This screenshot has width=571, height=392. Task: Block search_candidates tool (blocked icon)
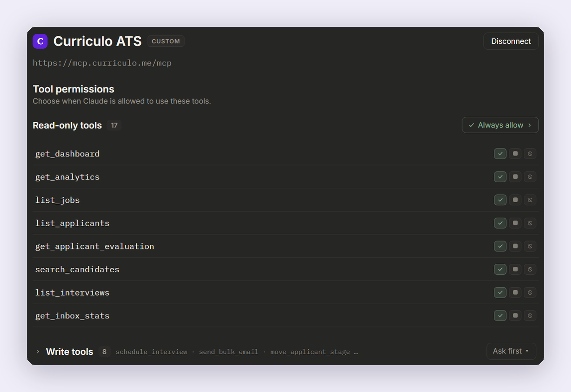tap(530, 269)
